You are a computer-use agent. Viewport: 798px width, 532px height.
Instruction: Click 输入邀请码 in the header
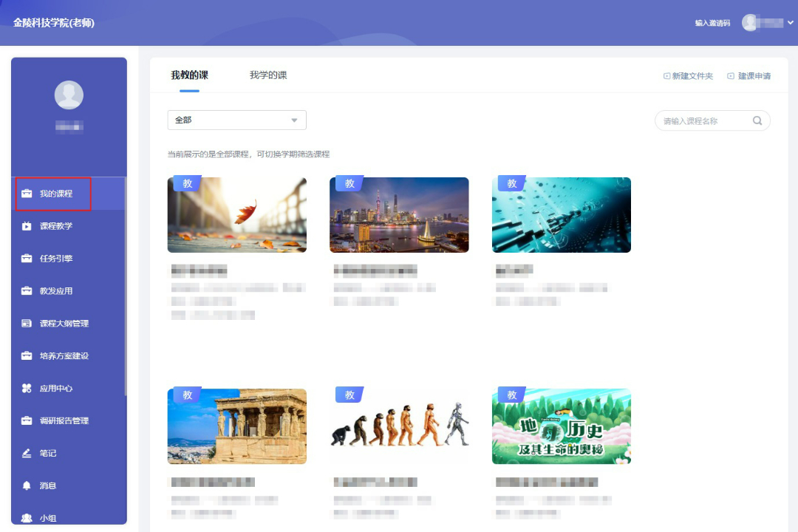tap(712, 23)
